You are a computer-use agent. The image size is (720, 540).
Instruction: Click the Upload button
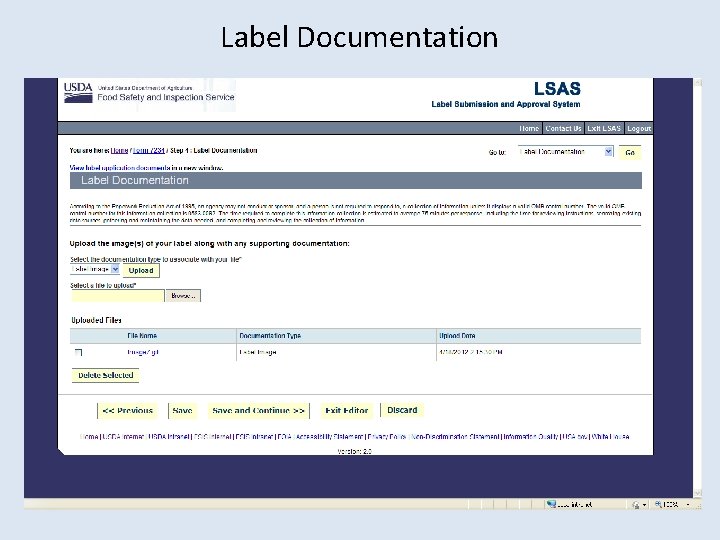click(141, 270)
